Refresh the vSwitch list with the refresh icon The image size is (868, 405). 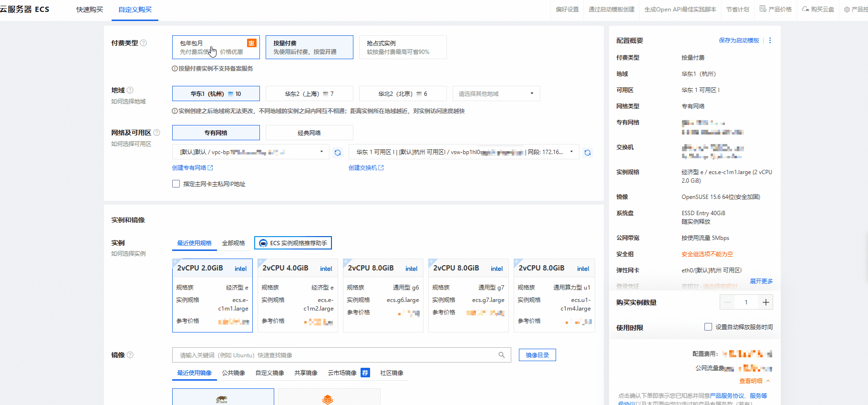588,153
